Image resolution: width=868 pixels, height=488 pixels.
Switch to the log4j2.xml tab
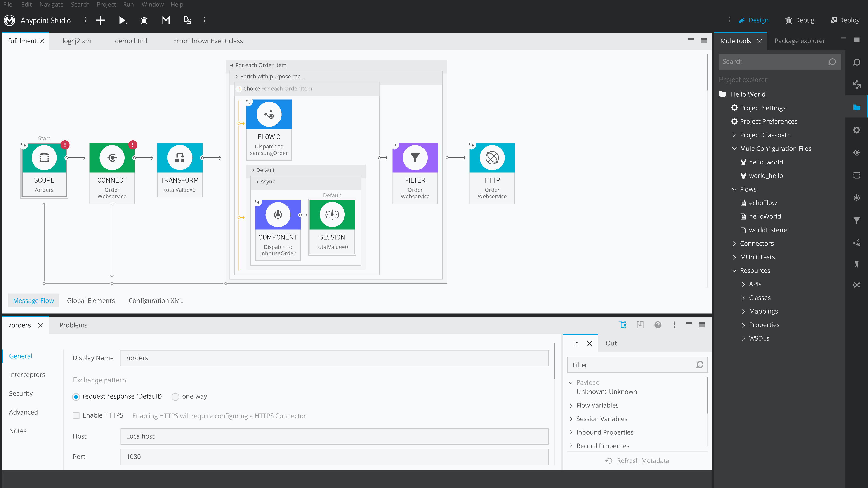pos(78,41)
